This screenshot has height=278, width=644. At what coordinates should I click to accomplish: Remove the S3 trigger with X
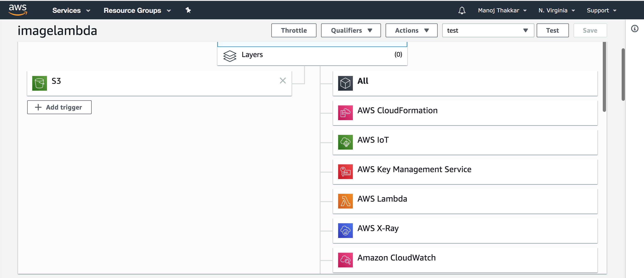click(283, 81)
